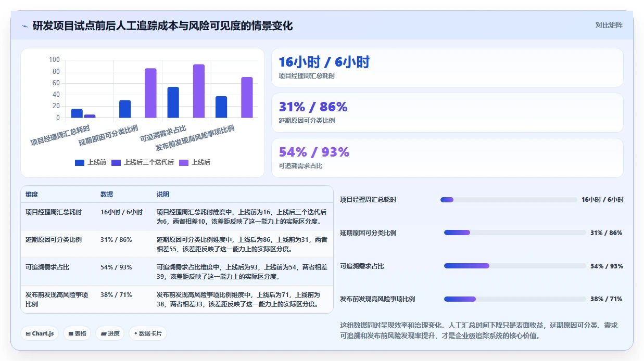644x361 pixels.
Task: Click the lightning icon beside the page title
Action: pos(25,26)
